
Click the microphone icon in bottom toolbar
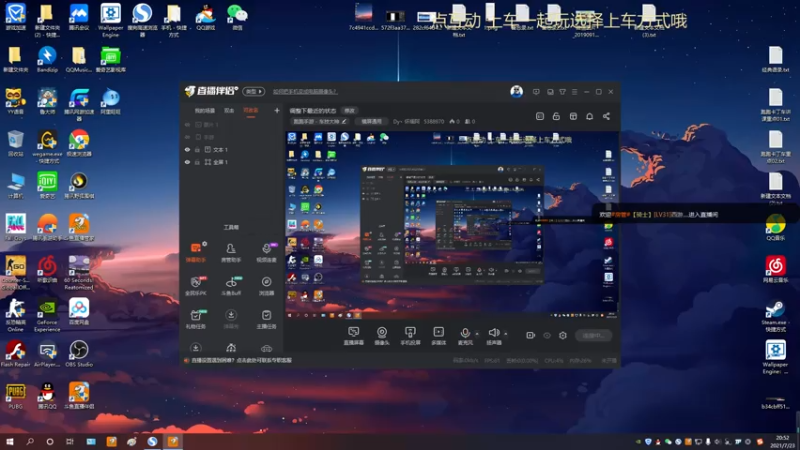tap(465, 334)
